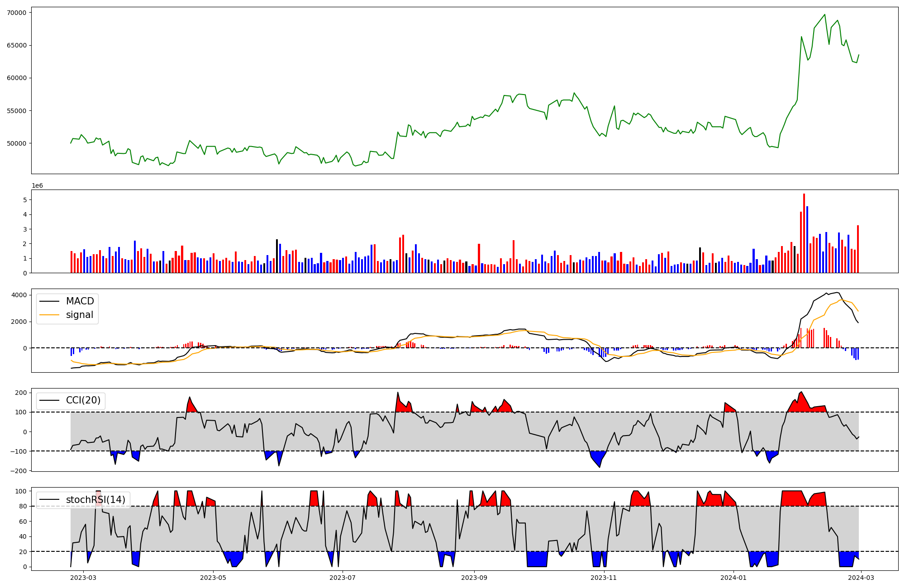The width and height of the screenshot is (905, 588).
Task: Click the 2023-07 date tick label
Action: coord(343,578)
